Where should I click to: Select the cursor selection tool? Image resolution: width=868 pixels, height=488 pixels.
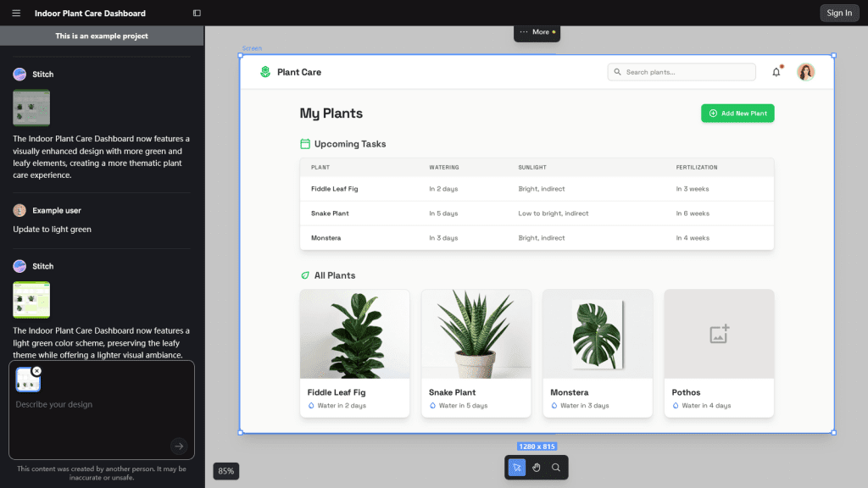[516, 467]
